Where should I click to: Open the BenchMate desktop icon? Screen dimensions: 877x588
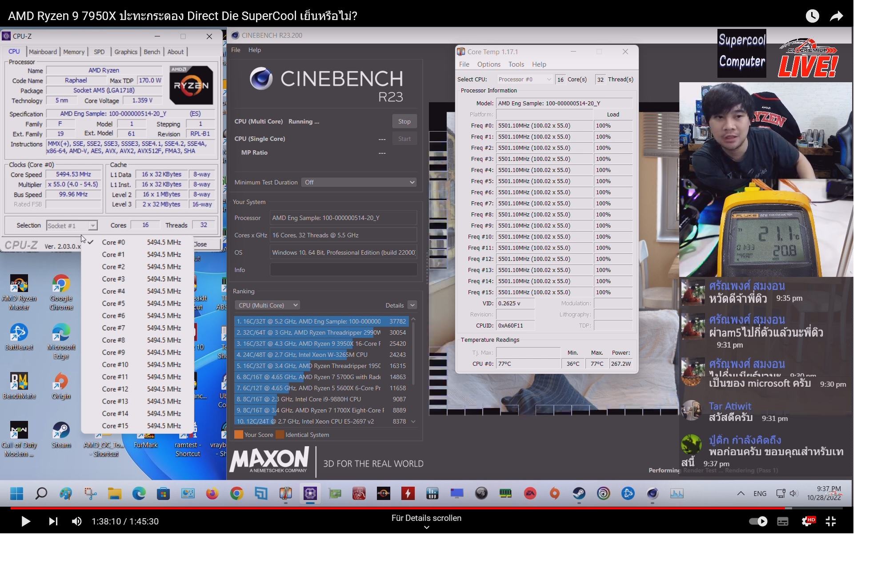(x=19, y=386)
